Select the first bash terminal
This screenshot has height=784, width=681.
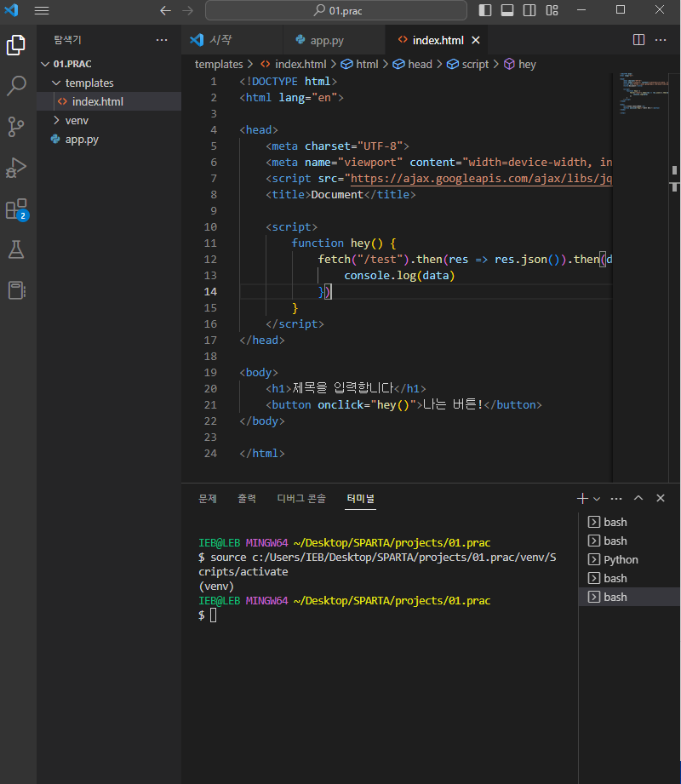pos(629,522)
